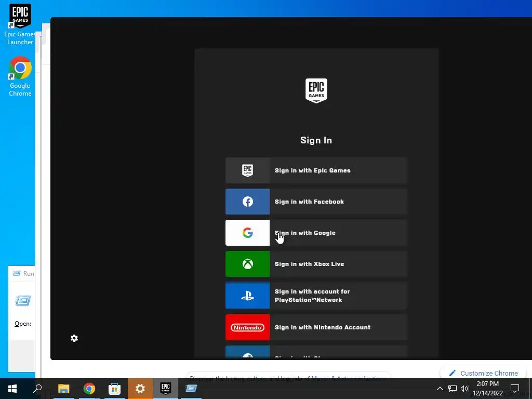
Task: Open the clock and date flyout
Action: (x=487, y=389)
